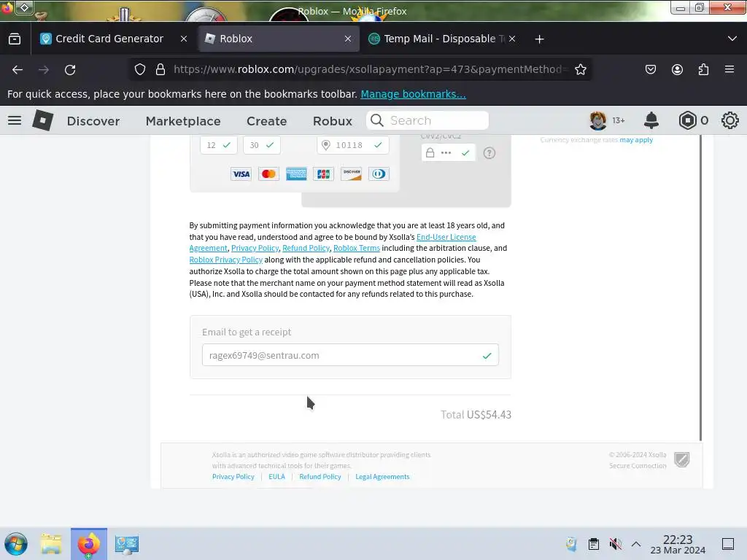Viewport: 747px width, 560px height.
Task: Edit the expiry month field 12
Action: point(219,145)
